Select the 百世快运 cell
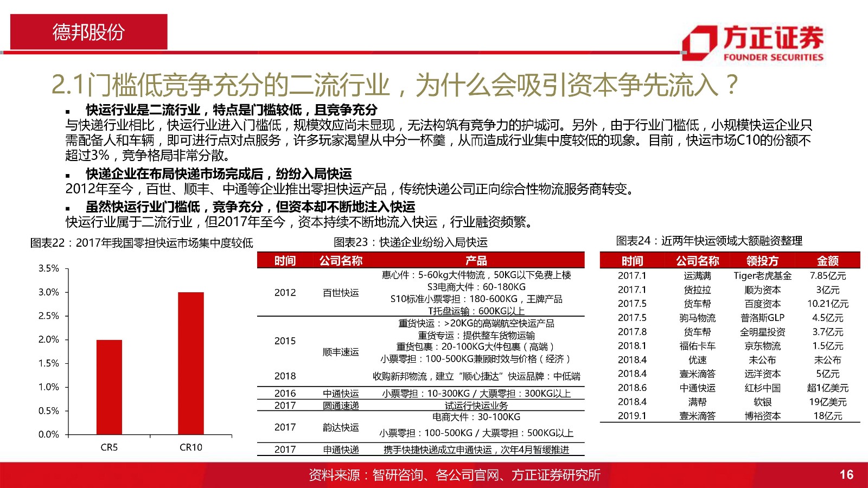The width and height of the screenshot is (868, 488). coord(341,293)
